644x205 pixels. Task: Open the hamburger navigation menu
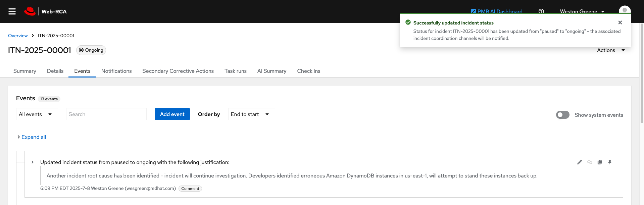(12, 11)
